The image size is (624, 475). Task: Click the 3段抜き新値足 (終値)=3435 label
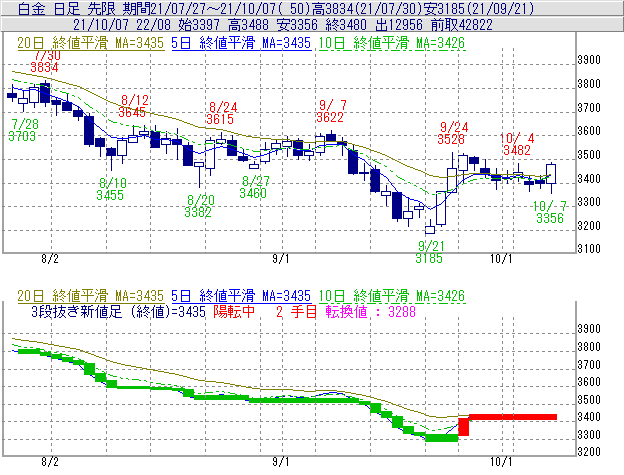[x=118, y=311]
